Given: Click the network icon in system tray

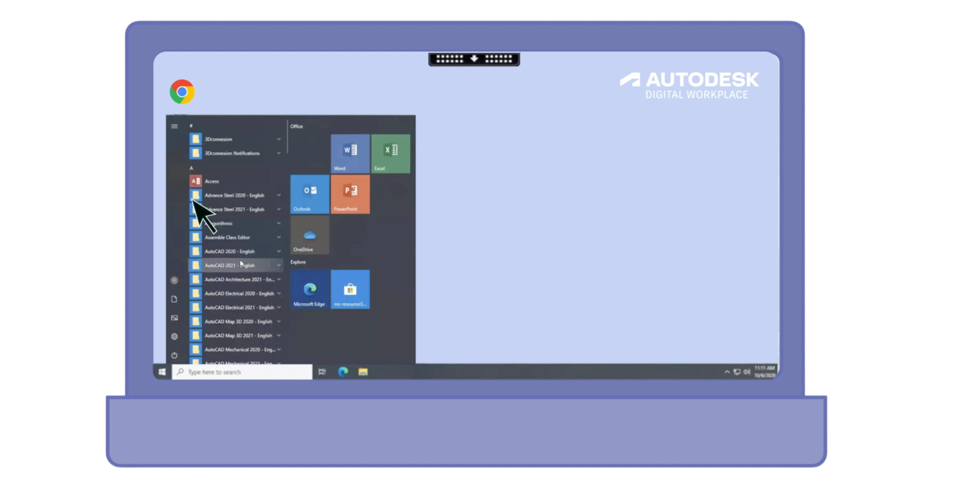Looking at the screenshot, I should click(737, 372).
